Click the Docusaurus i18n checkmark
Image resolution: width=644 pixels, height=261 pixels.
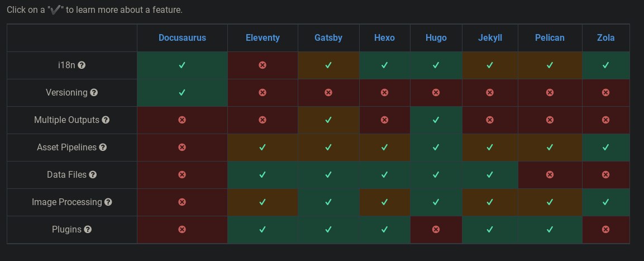[182, 65]
